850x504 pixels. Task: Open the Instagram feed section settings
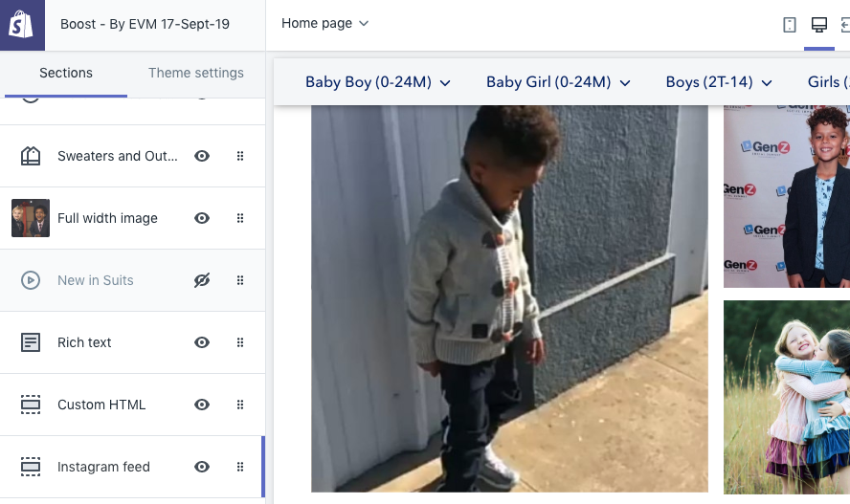click(103, 467)
